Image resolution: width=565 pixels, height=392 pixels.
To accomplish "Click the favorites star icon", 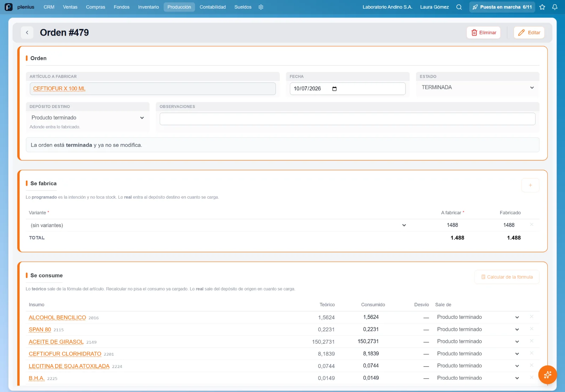I will tap(542, 7).
